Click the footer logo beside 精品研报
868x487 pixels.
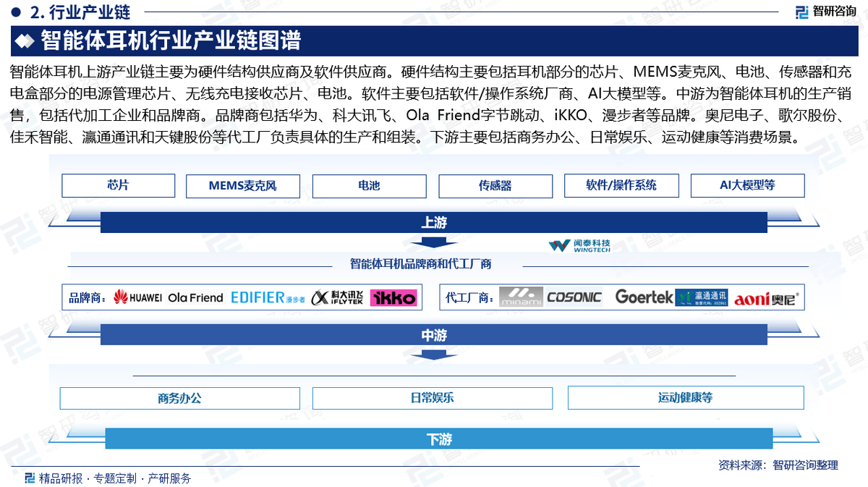(x=30, y=478)
